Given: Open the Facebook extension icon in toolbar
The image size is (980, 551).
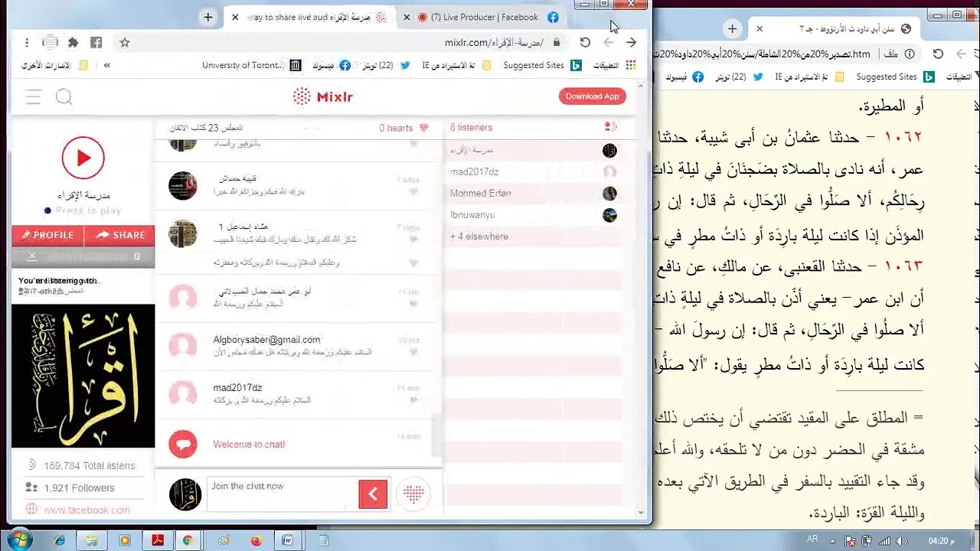Looking at the screenshot, I should [x=96, y=42].
